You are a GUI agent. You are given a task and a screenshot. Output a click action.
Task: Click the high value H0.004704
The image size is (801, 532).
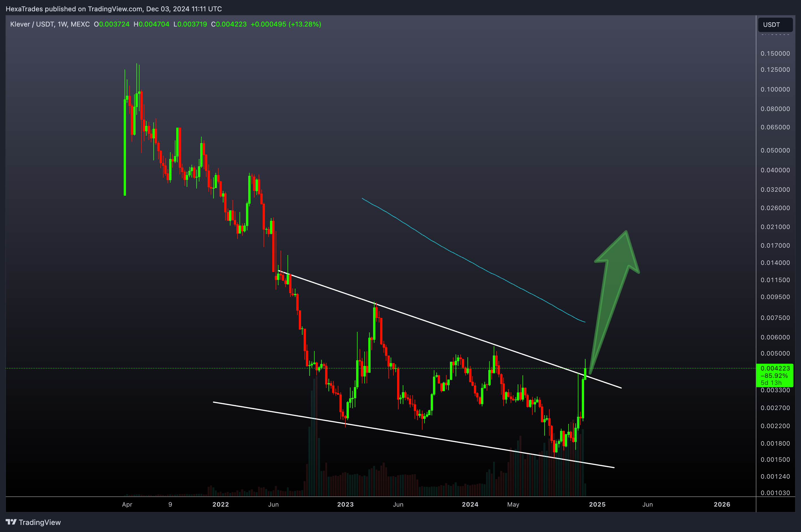tap(151, 25)
